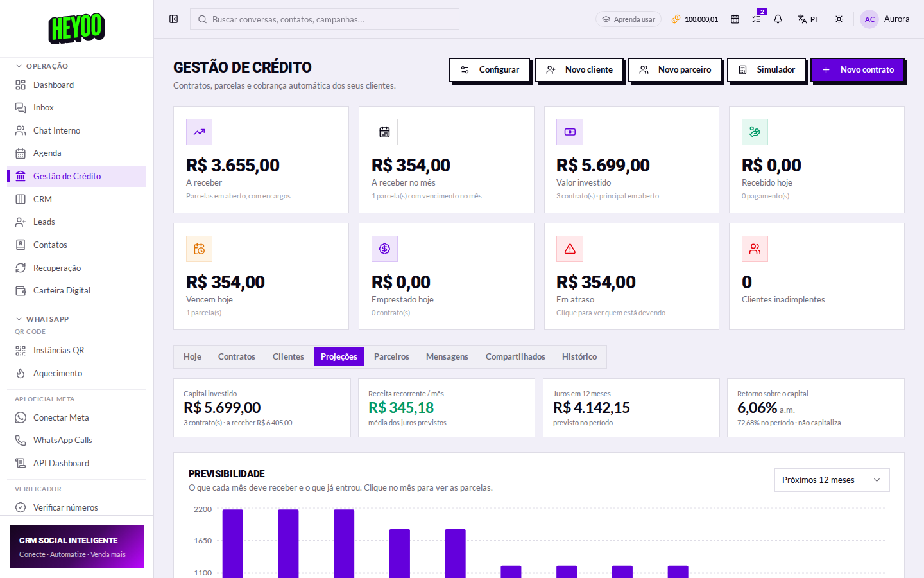The height and width of the screenshot is (578, 924).
Task: Click the Aprenda usar button
Action: (x=628, y=19)
